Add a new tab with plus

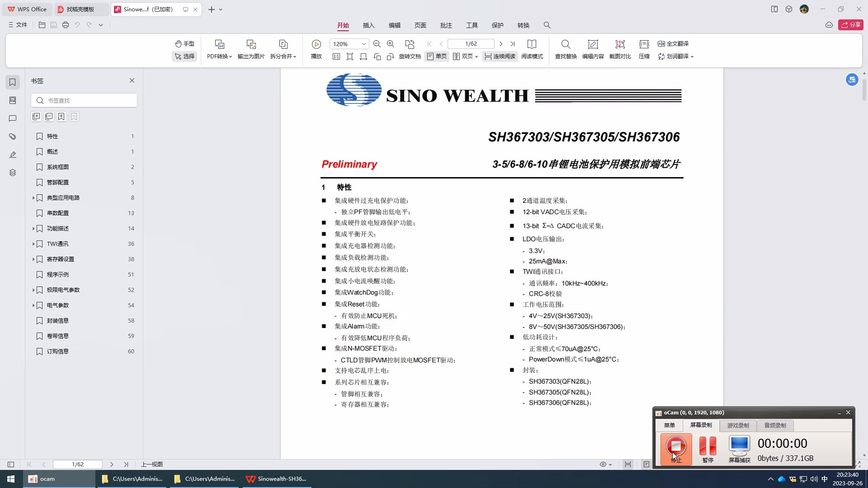coord(211,9)
